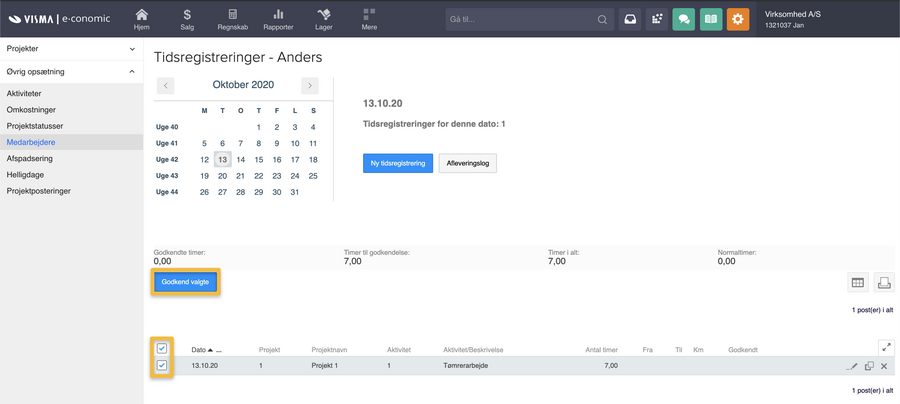Viewport: 900px width, 404px height.
Task: Open the green help book icon
Action: pyautogui.click(x=711, y=19)
